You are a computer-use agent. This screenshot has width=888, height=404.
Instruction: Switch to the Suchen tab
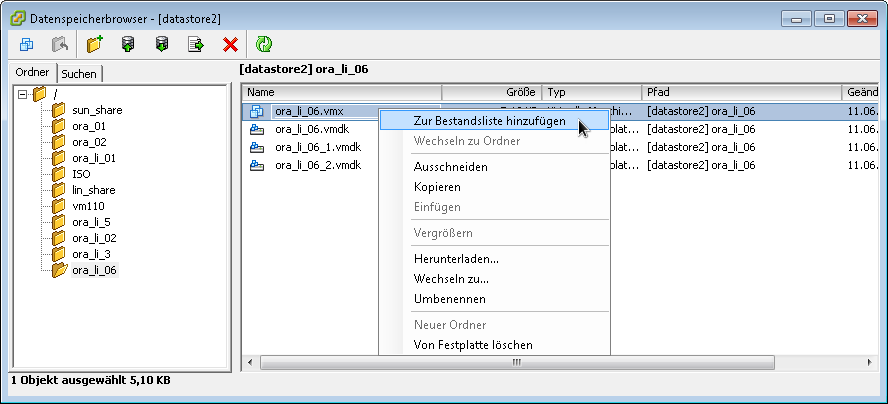(80, 74)
